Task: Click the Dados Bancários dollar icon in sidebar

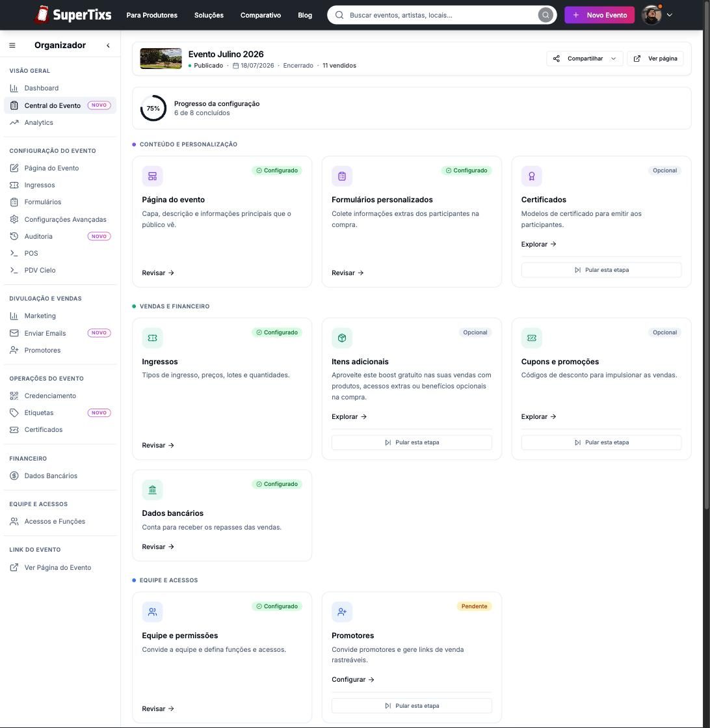Action: pyautogui.click(x=14, y=476)
